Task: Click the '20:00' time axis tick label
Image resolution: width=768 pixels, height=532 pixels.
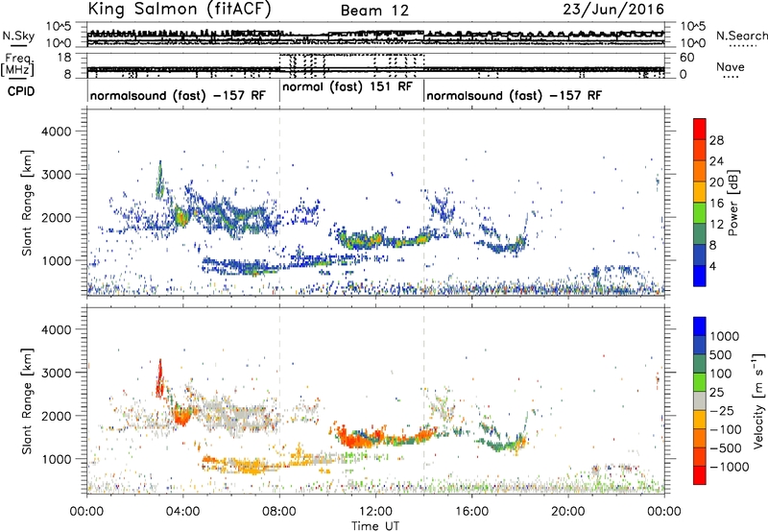Action: (568, 512)
